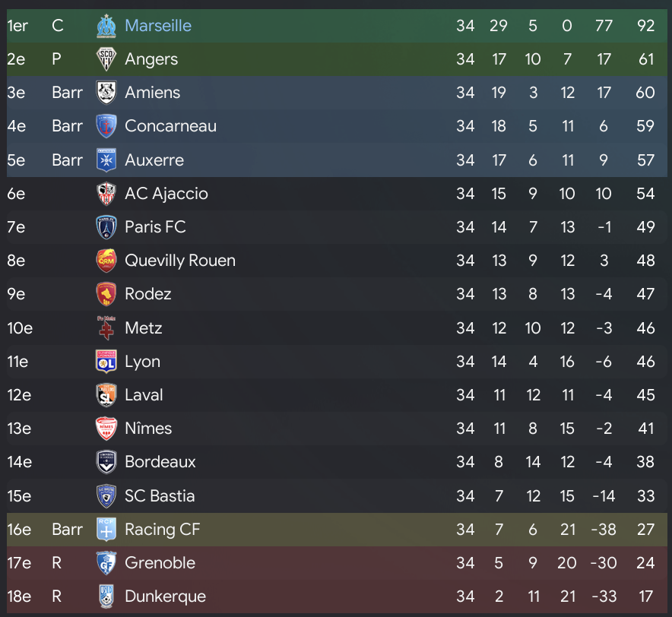Click the Angers club crest icon
672x617 pixels.
click(x=106, y=59)
